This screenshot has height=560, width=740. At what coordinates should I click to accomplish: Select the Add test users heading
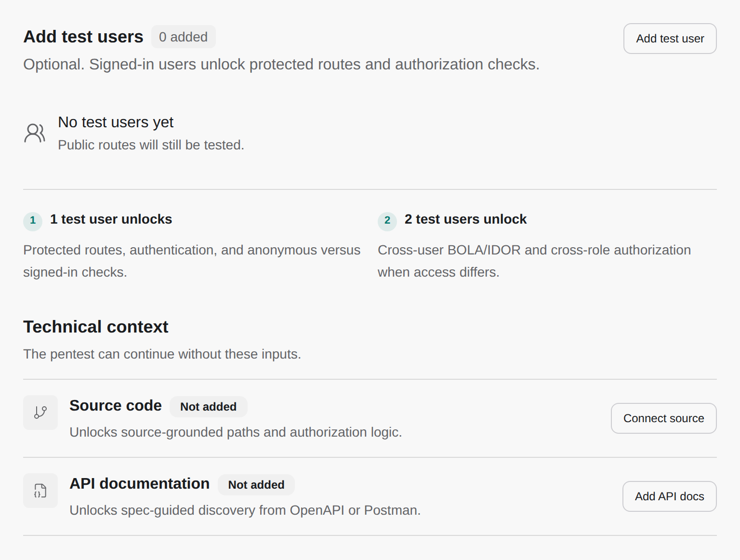[x=83, y=37]
